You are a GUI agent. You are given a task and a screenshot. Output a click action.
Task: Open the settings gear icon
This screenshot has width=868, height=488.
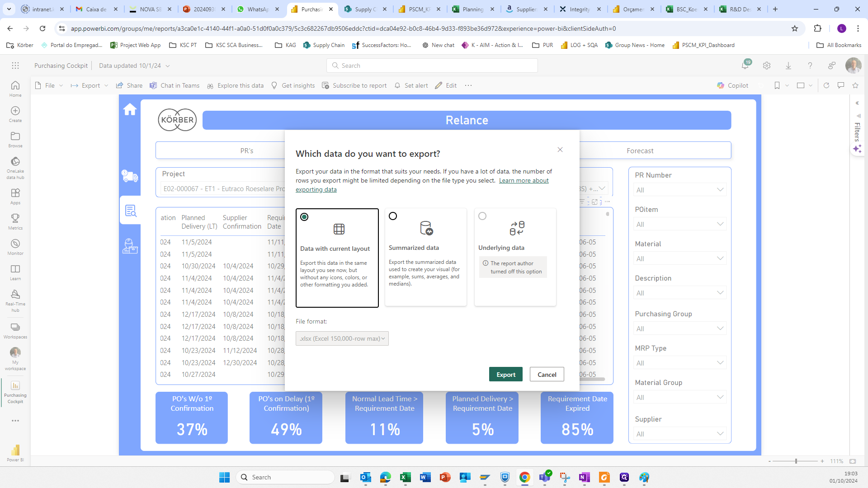[x=767, y=66]
